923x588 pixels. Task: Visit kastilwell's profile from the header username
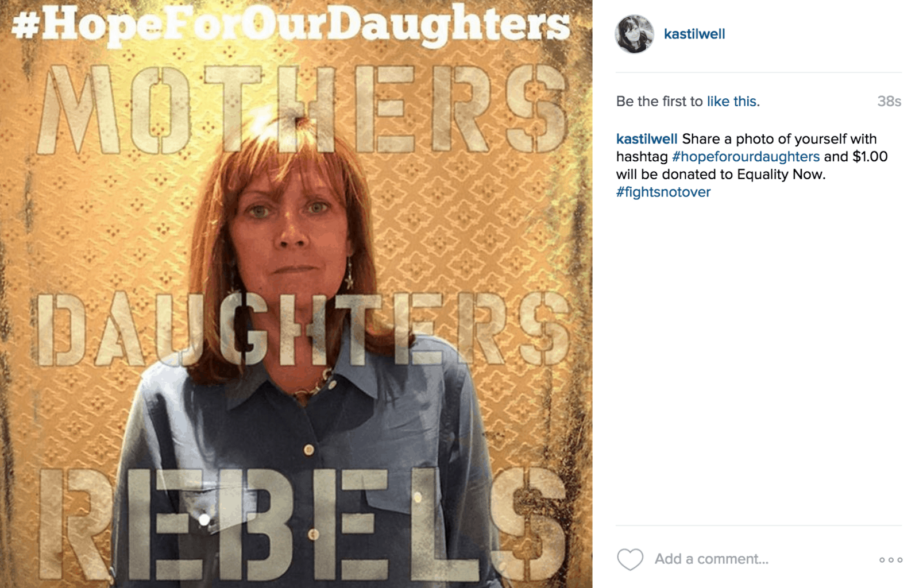coord(694,34)
